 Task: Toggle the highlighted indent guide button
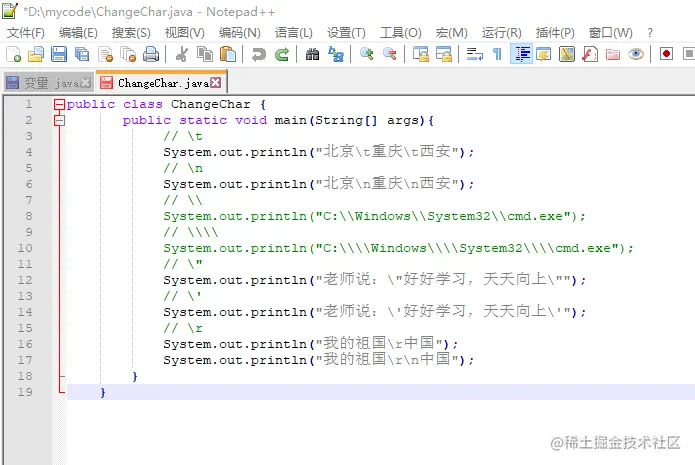click(x=521, y=54)
